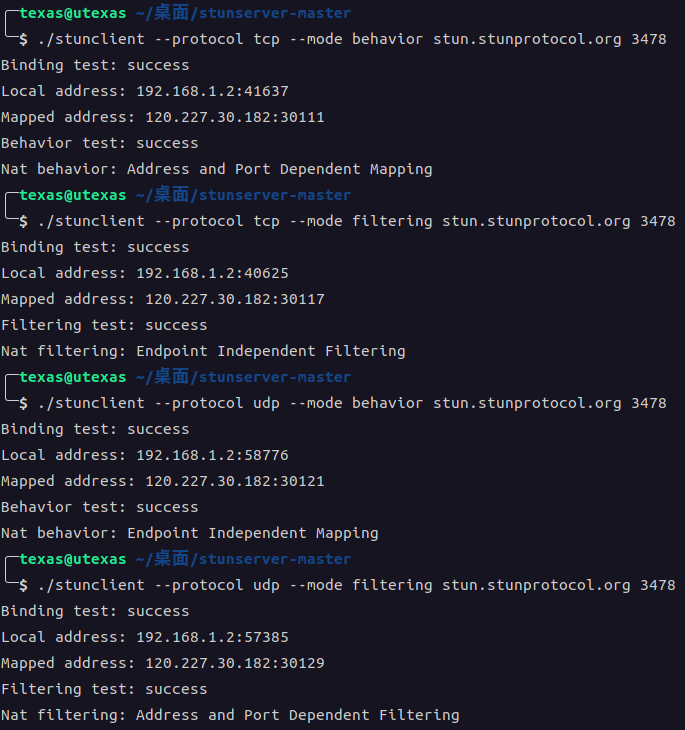Click the last stunserver-master directory path
Image resolution: width=685 pixels, height=730 pixels.
click(243, 559)
